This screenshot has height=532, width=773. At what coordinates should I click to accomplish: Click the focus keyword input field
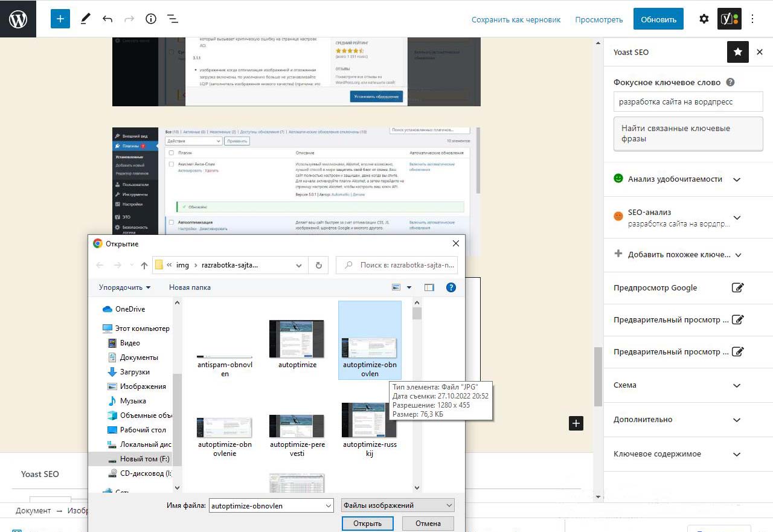(688, 102)
